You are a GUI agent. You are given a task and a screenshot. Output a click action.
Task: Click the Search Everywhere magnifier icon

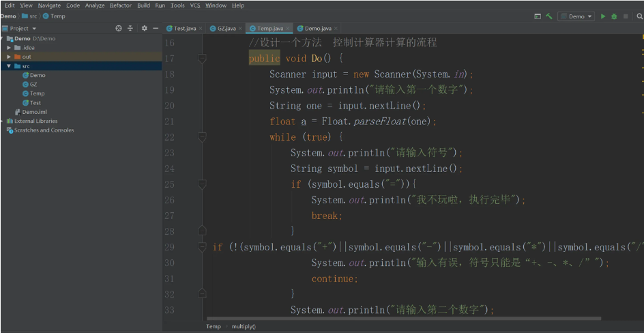[x=639, y=16]
